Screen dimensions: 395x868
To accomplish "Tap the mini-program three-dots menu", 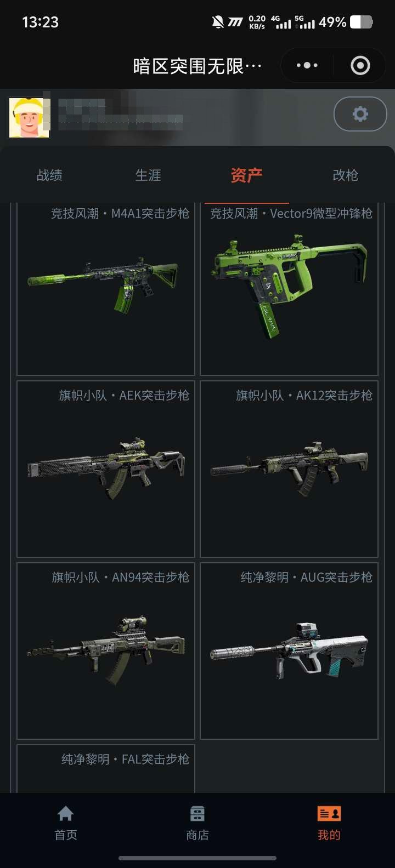I will click(307, 66).
